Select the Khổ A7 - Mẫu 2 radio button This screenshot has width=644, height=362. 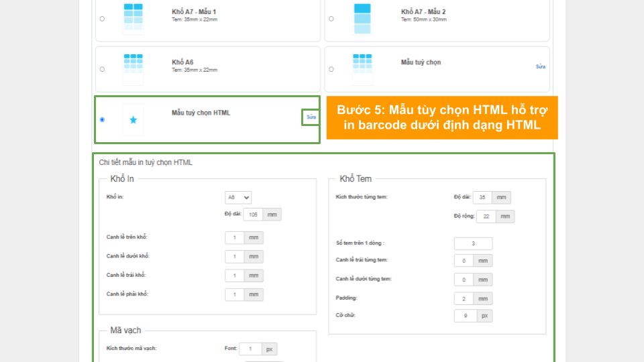(x=331, y=19)
